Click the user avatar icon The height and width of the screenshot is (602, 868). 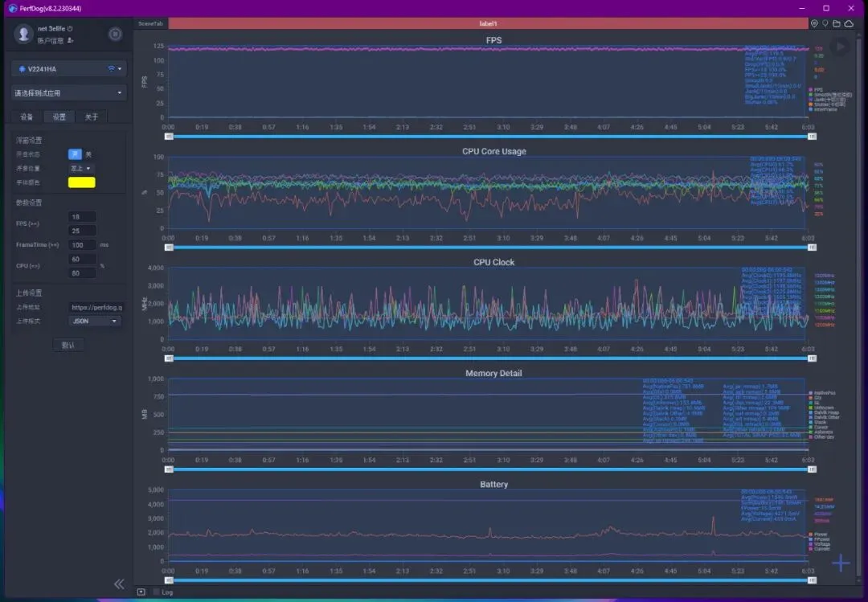[23, 34]
